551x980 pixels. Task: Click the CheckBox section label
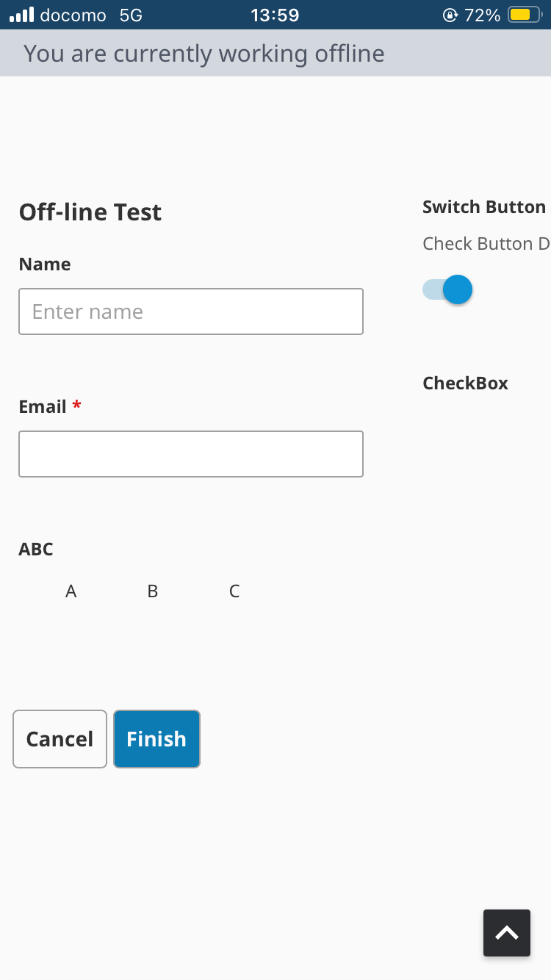click(x=465, y=383)
